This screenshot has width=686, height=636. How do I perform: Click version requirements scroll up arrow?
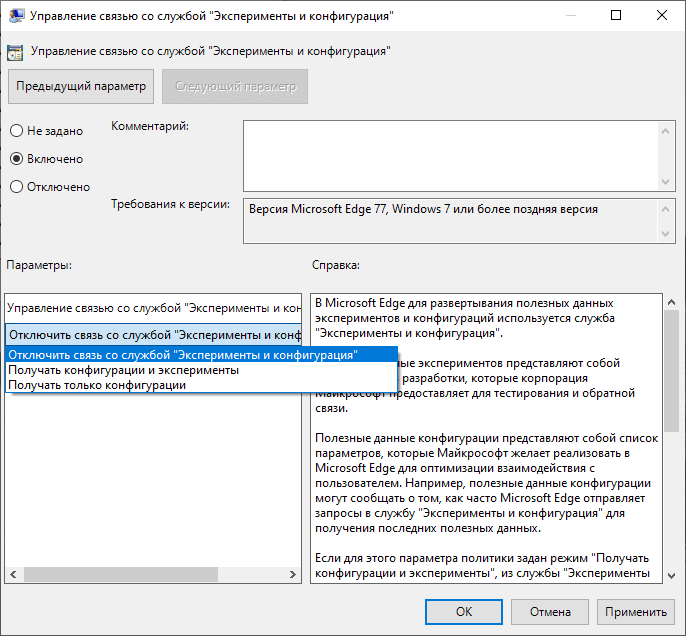665,209
